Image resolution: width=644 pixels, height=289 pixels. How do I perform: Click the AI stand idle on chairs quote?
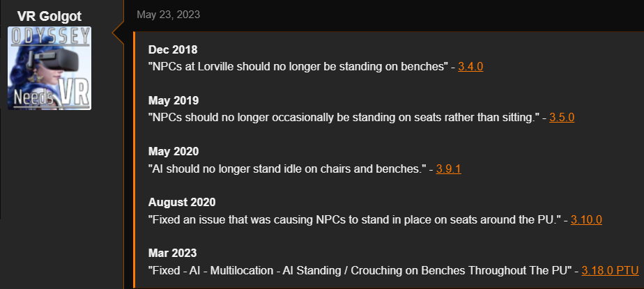tap(287, 169)
